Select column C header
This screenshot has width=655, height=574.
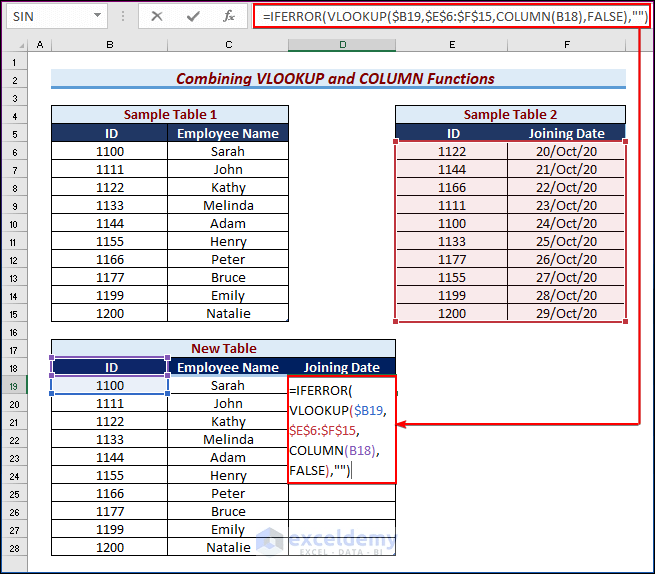click(228, 45)
